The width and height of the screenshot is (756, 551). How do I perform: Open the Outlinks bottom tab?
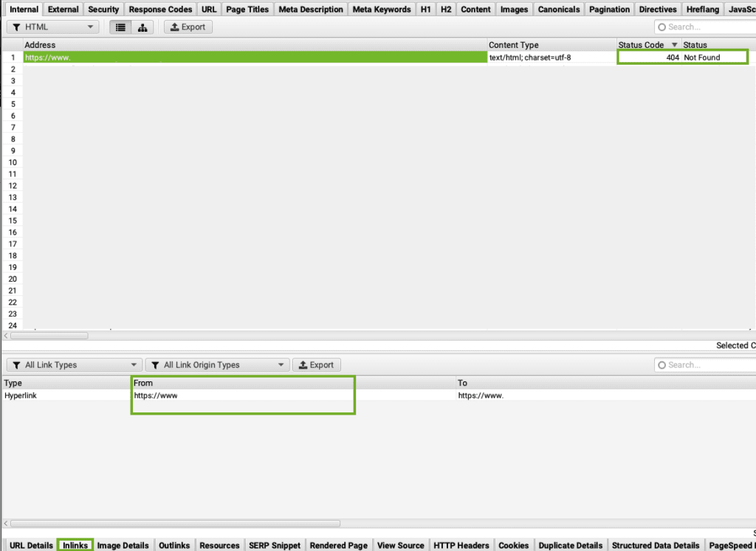pos(174,545)
